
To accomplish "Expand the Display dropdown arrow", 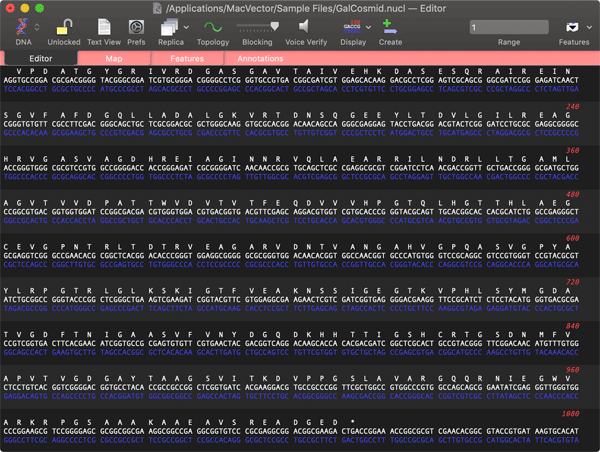I will click(x=368, y=27).
